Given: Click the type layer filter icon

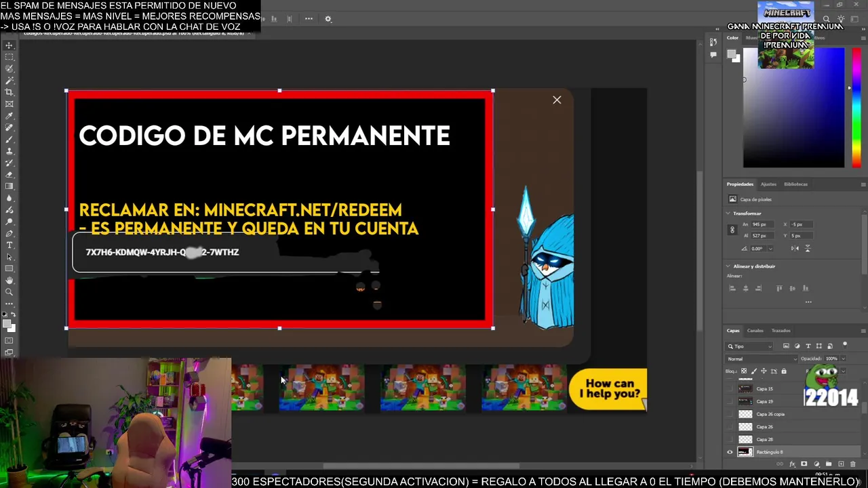Looking at the screenshot, I should point(808,346).
